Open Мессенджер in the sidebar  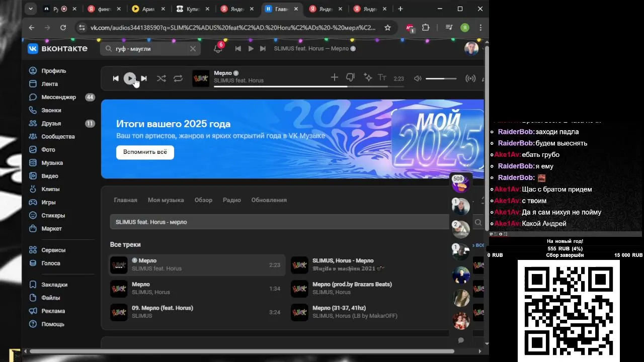click(x=59, y=97)
